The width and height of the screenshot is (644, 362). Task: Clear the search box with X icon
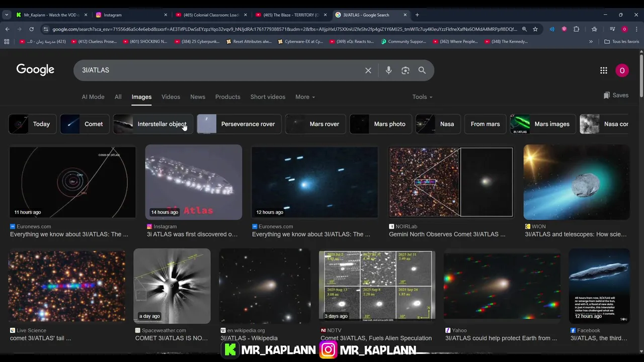pos(368,70)
